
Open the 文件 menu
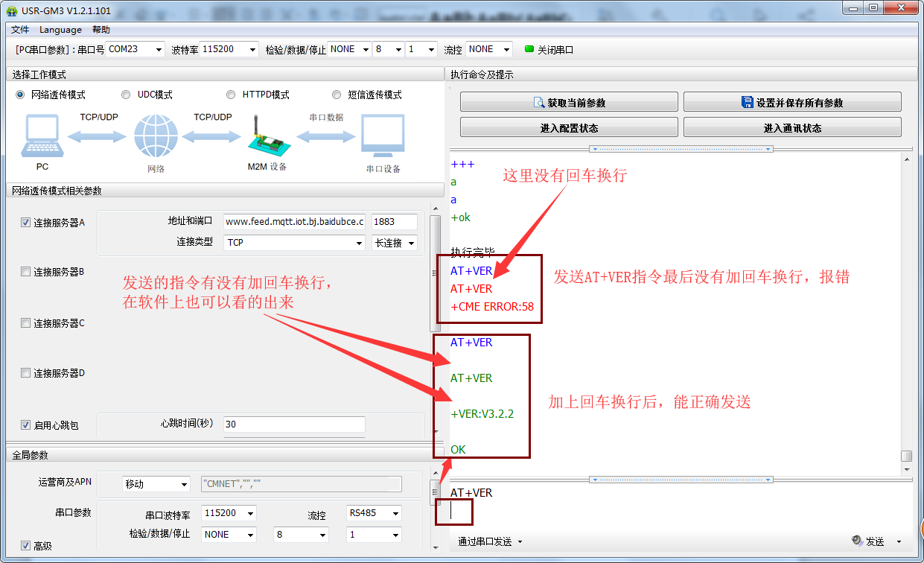pyautogui.click(x=20, y=30)
